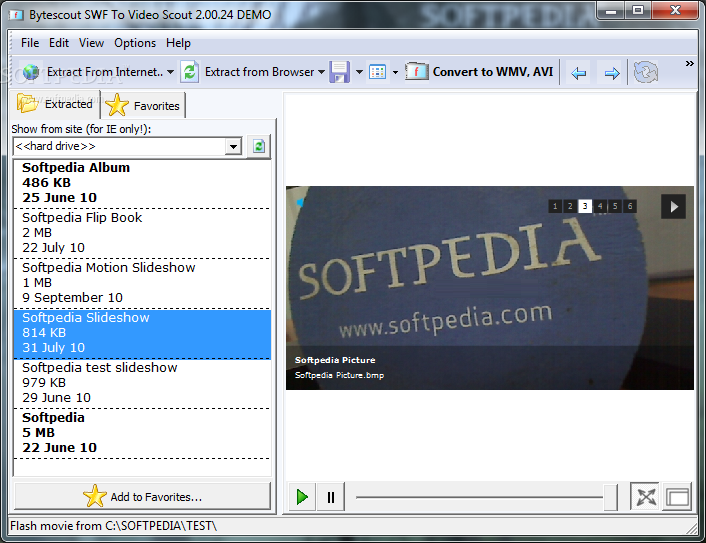Click the flash movie preview image

tap(489, 288)
